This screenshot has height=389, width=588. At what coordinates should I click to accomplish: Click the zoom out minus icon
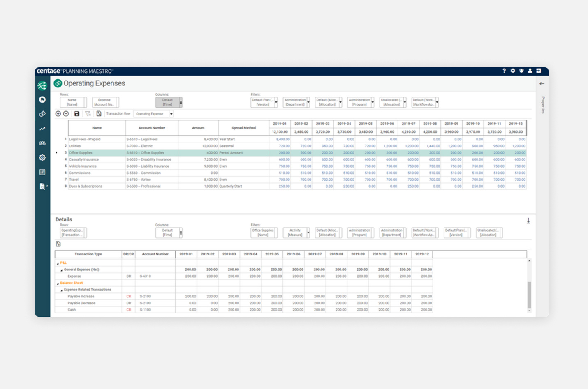[66, 114]
